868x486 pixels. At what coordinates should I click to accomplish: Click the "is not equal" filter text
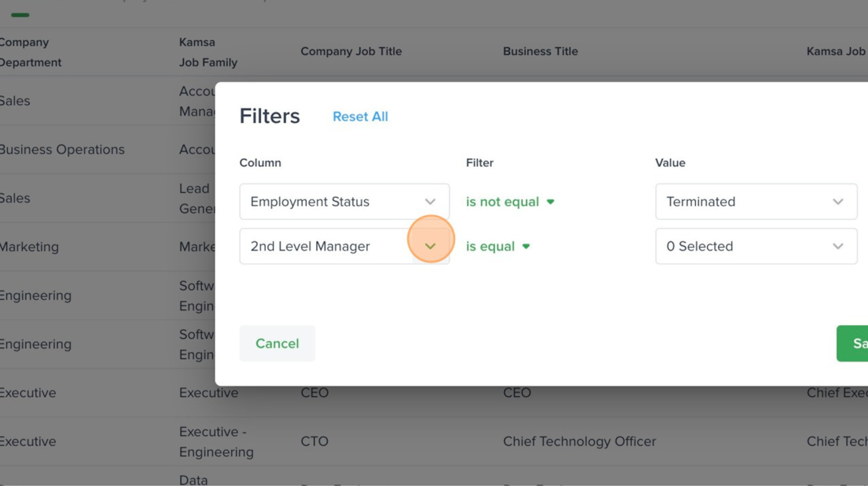pyautogui.click(x=502, y=202)
